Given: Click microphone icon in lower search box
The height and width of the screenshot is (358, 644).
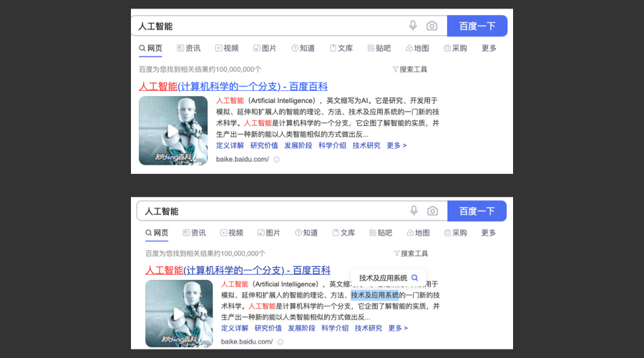Looking at the screenshot, I should click(414, 211).
